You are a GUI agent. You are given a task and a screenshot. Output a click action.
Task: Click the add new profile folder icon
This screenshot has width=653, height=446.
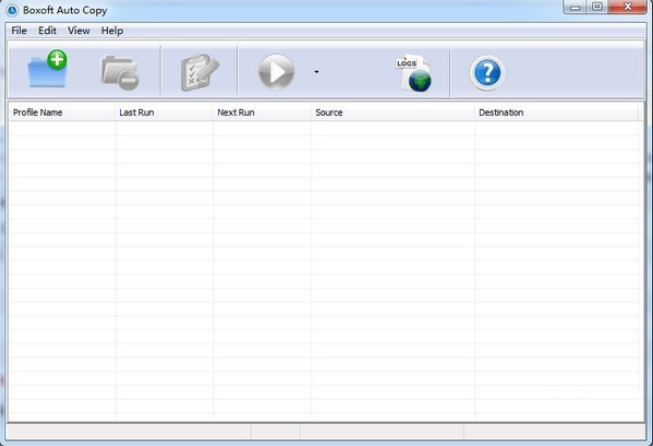click(x=47, y=72)
